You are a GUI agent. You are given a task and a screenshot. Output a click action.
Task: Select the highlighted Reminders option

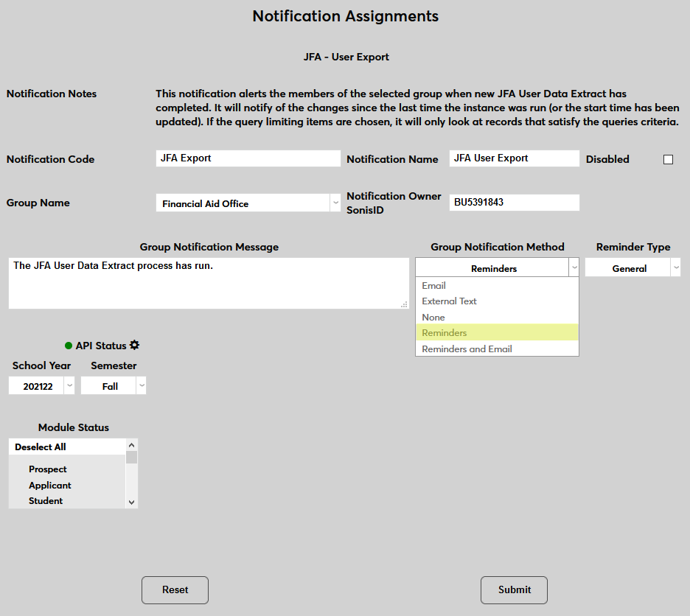click(x=445, y=333)
